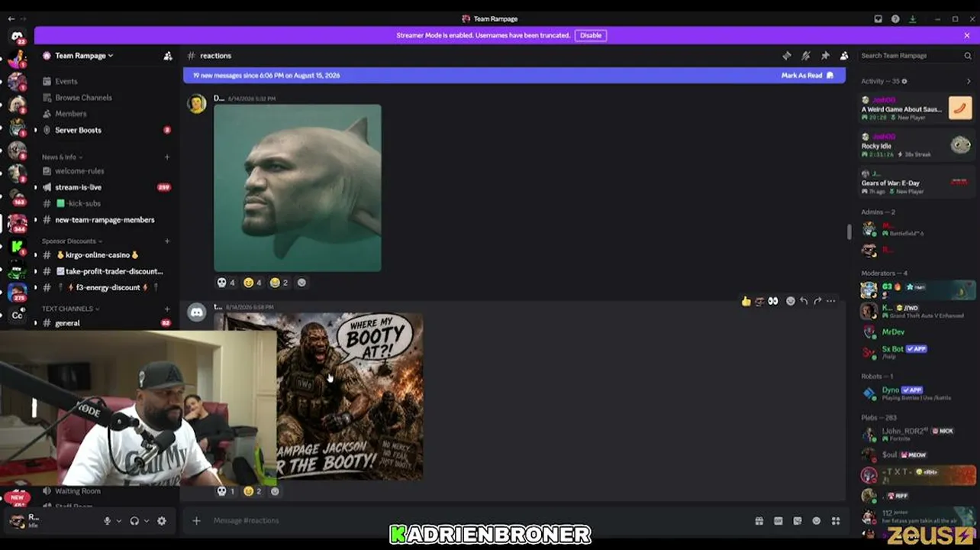This screenshot has width=980, height=550.
Task: Toggle the member list icon
Action: point(844,56)
